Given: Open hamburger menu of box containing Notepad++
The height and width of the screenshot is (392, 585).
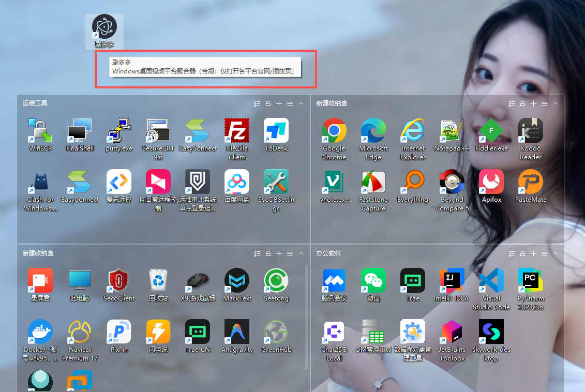Looking at the screenshot, I should [544, 103].
